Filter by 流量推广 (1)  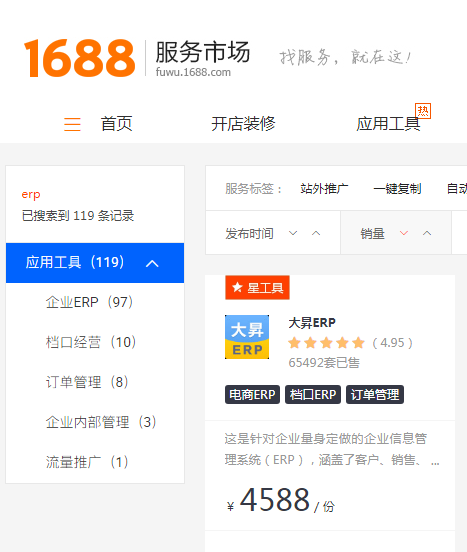coord(87,462)
